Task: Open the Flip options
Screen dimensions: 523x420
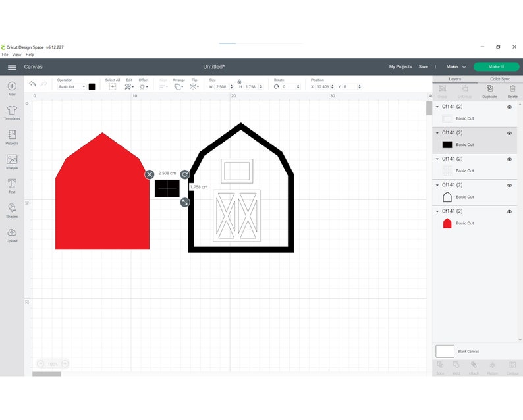Action: point(194,87)
